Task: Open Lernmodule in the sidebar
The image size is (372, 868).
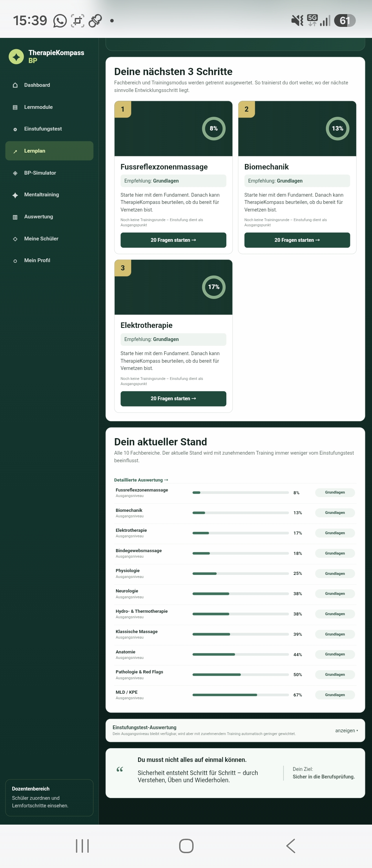Action: [x=49, y=107]
